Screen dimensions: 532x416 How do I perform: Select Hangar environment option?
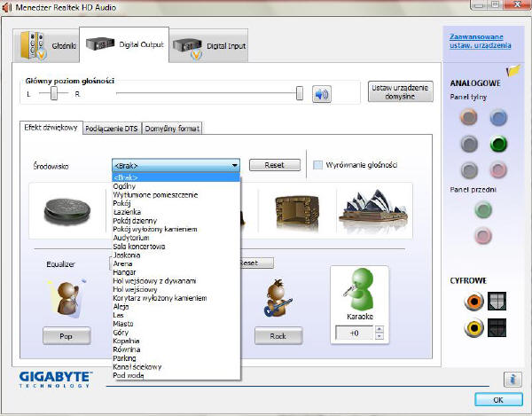[x=176, y=272]
